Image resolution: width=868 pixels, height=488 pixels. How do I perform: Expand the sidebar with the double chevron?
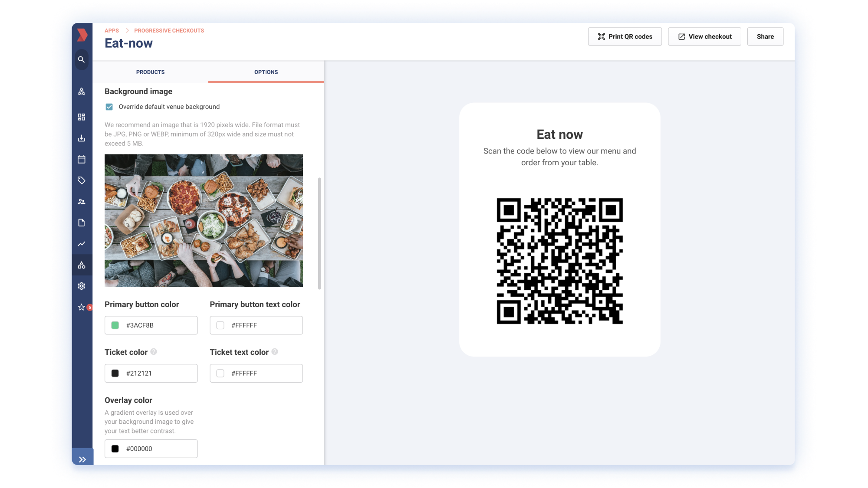(x=82, y=459)
